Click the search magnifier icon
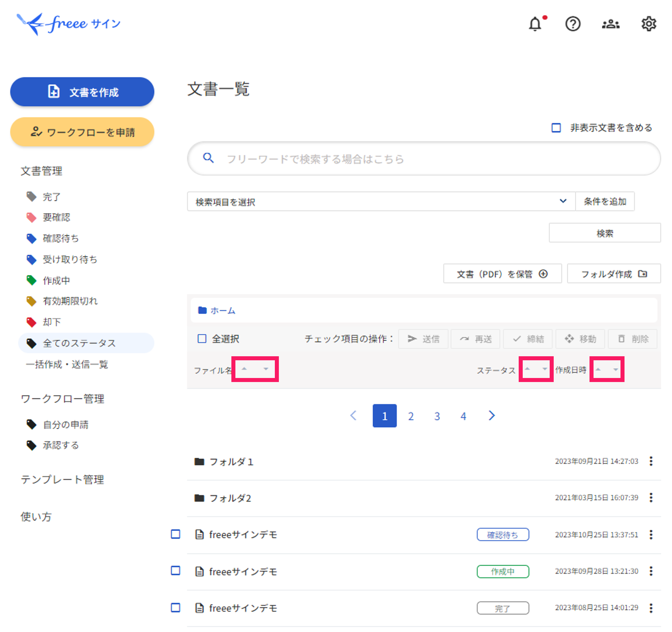 tap(208, 158)
